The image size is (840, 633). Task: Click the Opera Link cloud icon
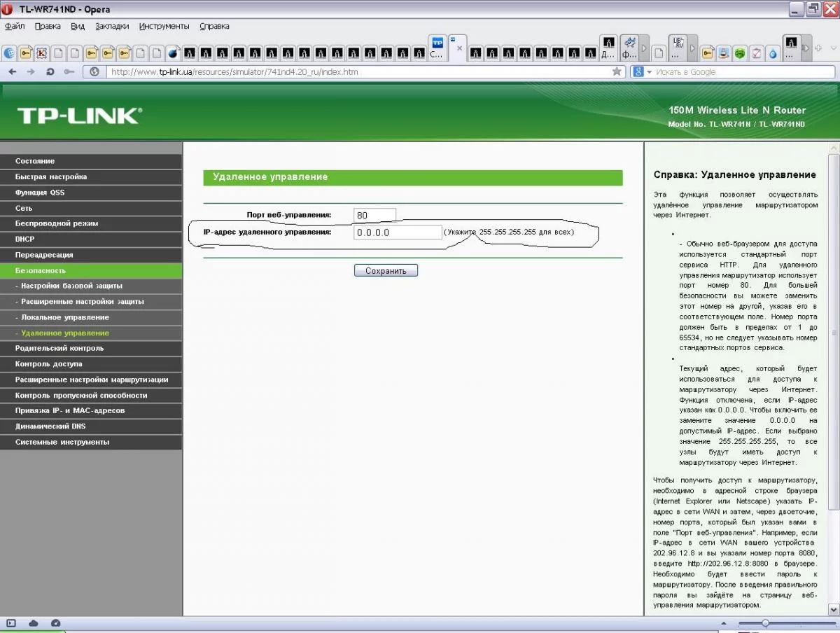point(33,623)
